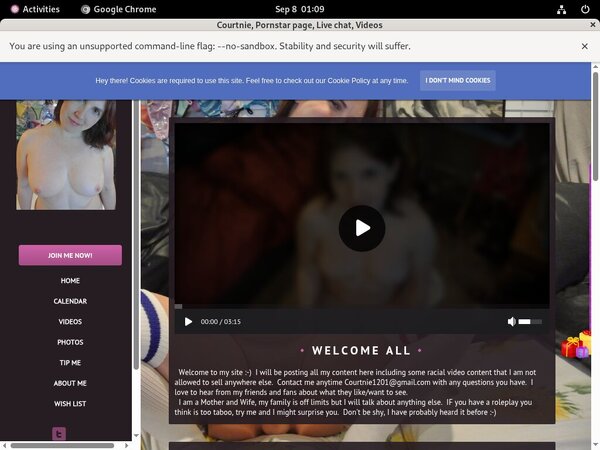Image resolution: width=600 pixels, height=450 pixels.
Task: View the Wish List page
Action: tap(70, 404)
